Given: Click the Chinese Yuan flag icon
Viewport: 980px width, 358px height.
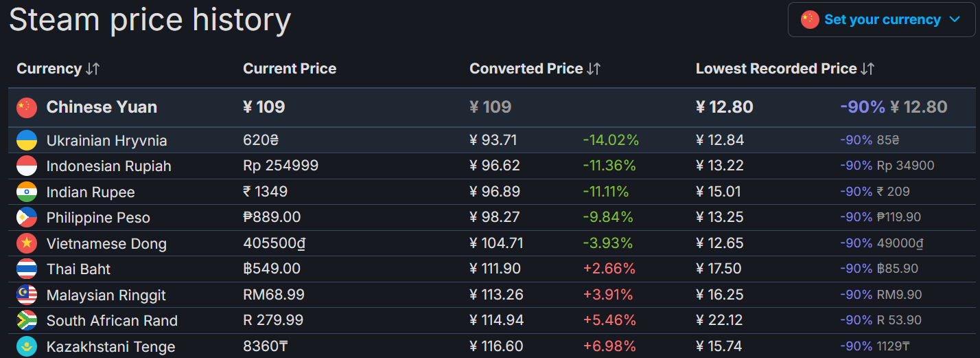Looking at the screenshot, I should click(27, 107).
